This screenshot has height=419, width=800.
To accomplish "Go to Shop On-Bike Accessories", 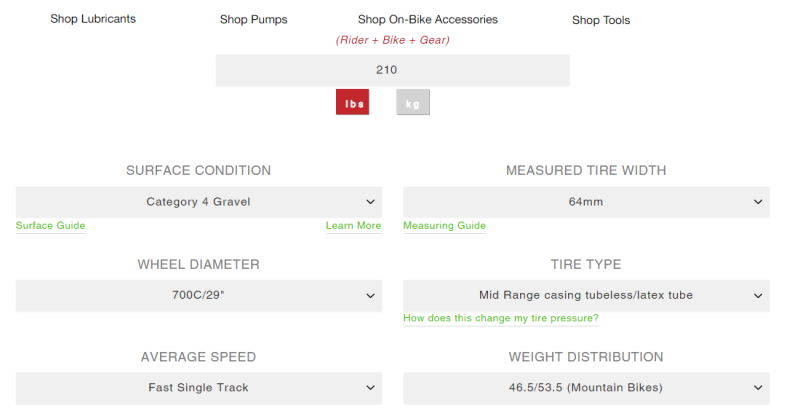I will pos(427,20).
